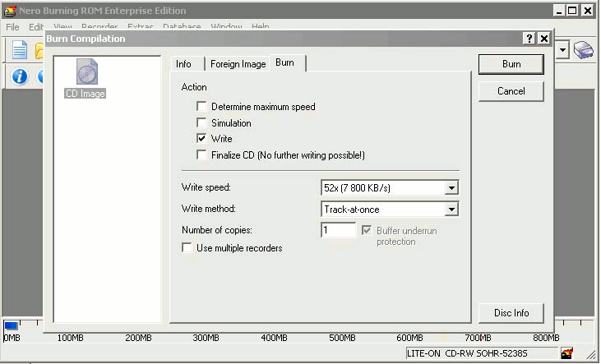601x364 pixels.
Task: Click the Disc Info button
Action: tap(511, 313)
